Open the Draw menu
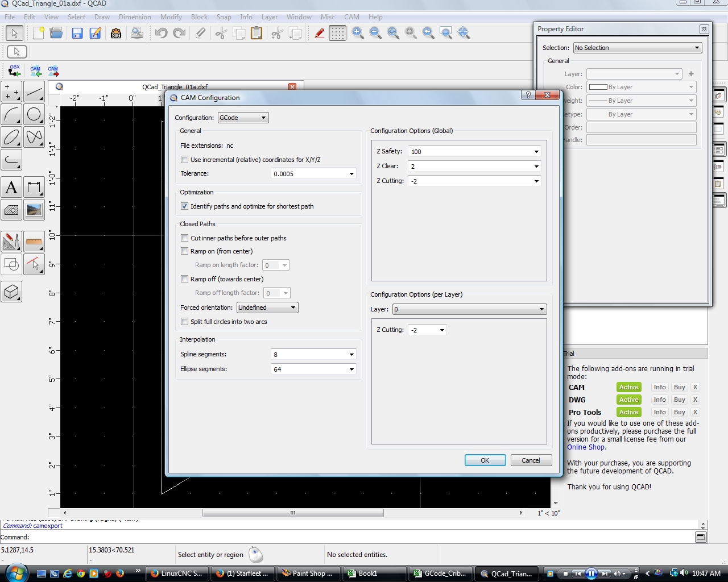Screen dimensions: 728x582 pyautogui.click(x=102, y=17)
